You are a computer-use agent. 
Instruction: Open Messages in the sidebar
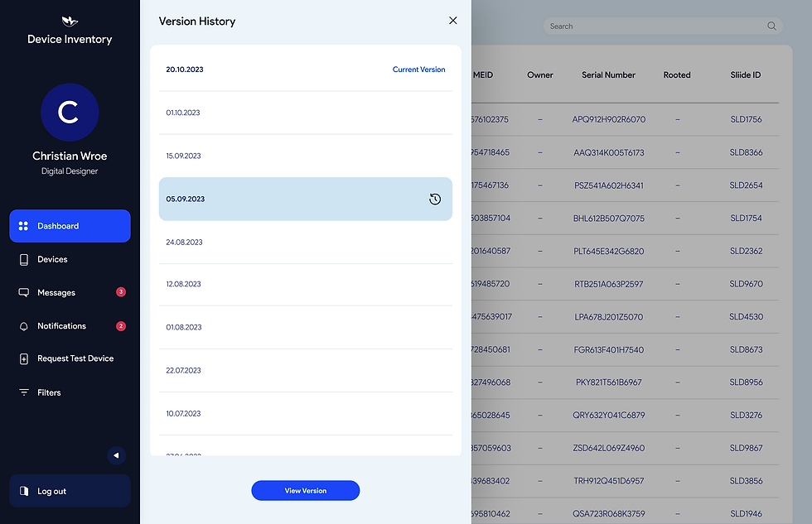[56, 293]
